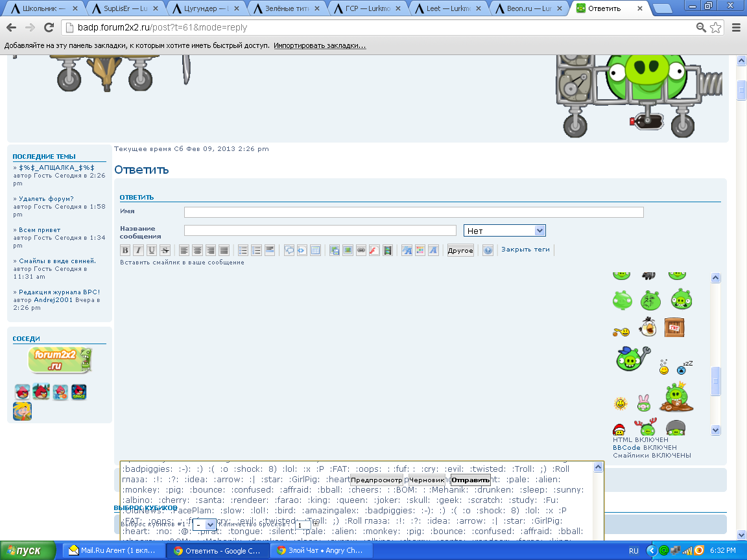The image size is (747, 560).
Task: Insert an image by URL
Action: pos(348,250)
